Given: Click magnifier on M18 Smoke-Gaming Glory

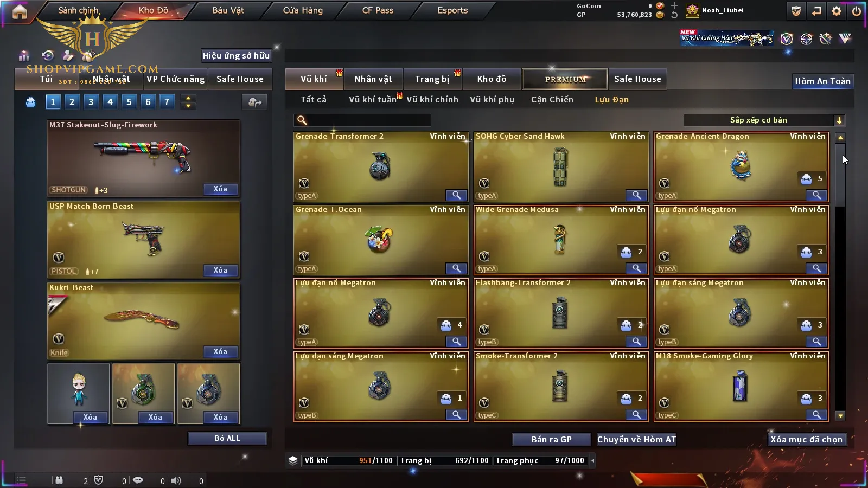Looking at the screenshot, I should coord(816,415).
